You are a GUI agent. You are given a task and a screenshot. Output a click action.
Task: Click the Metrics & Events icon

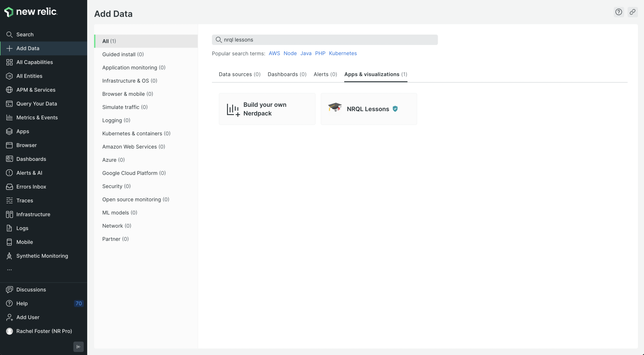coord(9,117)
